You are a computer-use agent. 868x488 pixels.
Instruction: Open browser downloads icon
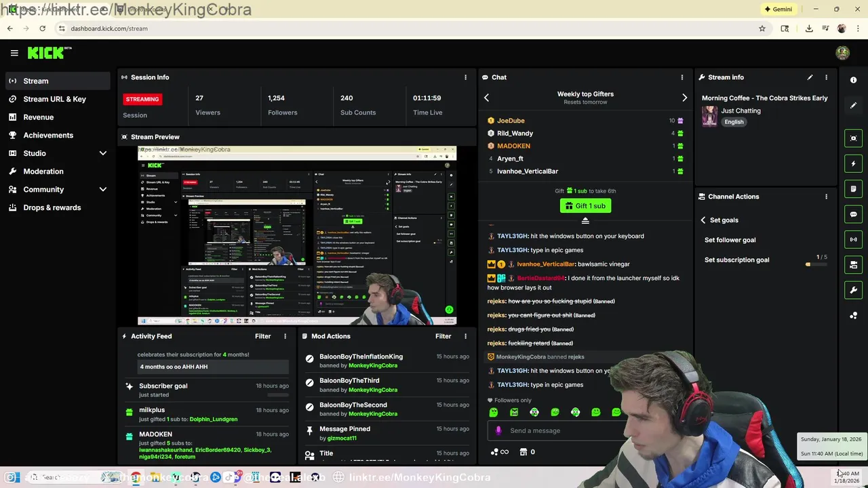(809, 28)
